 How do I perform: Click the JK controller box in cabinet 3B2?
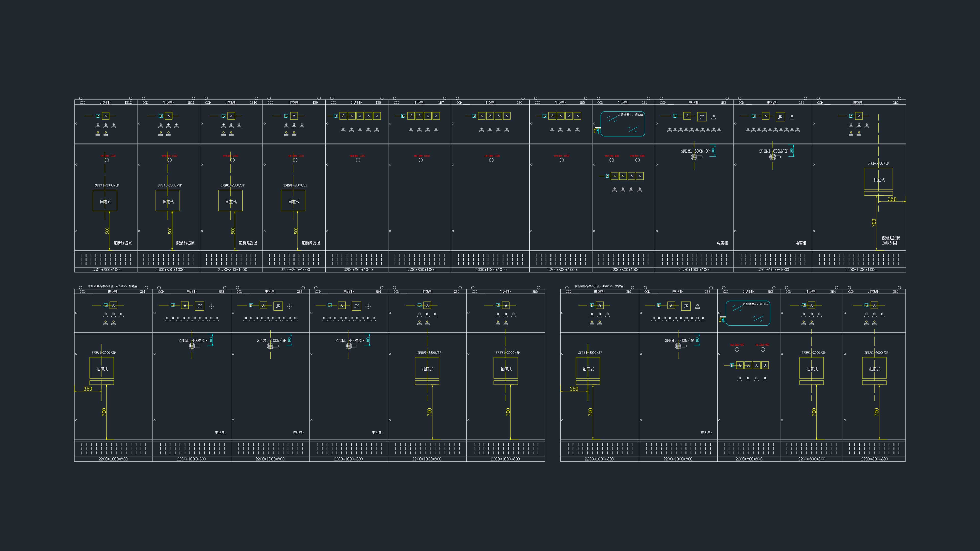[x=685, y=306]
